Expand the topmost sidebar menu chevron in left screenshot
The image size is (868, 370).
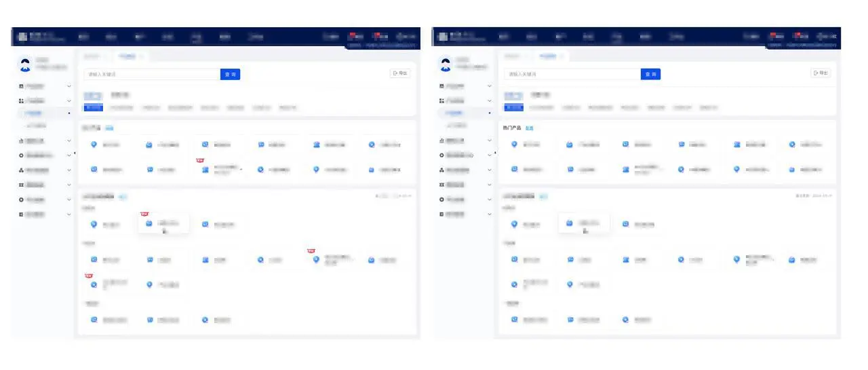pos(68,86)
